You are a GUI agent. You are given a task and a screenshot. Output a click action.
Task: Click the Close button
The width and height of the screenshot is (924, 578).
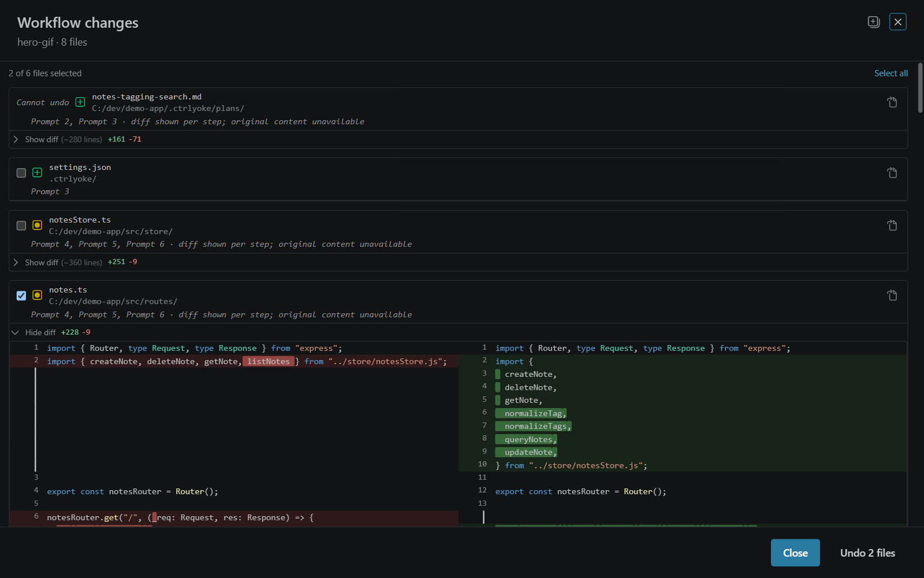[795, 553]
